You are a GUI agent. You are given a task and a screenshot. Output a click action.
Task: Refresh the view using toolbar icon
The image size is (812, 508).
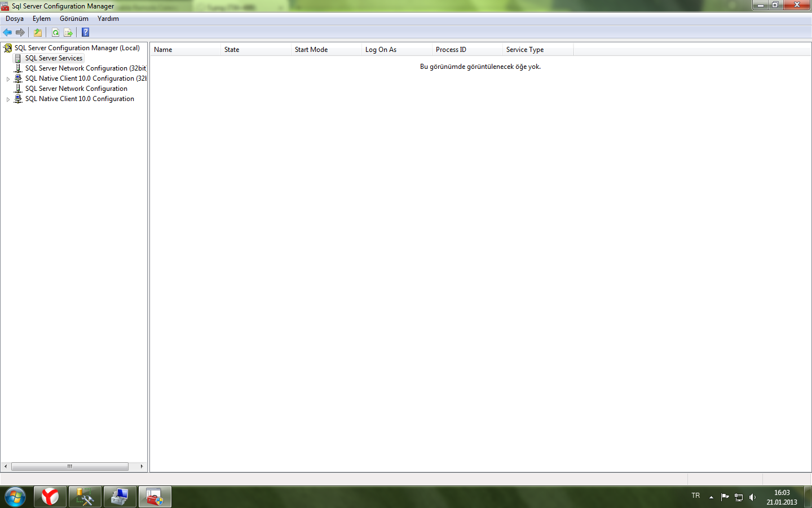click(x=55, y=32)
